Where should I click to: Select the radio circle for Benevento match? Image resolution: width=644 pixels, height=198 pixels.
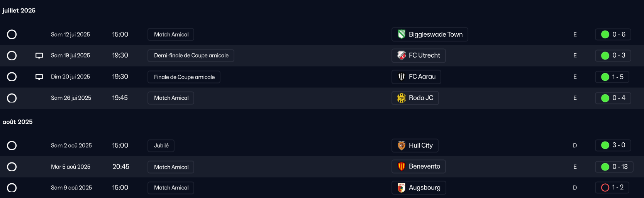pyautogui.click(x=12, y=167)
